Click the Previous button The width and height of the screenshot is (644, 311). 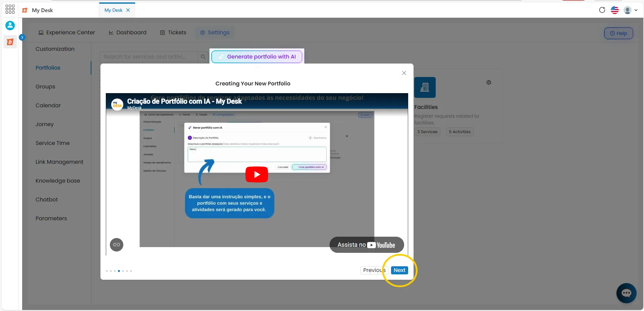click(x=374, y=270)
